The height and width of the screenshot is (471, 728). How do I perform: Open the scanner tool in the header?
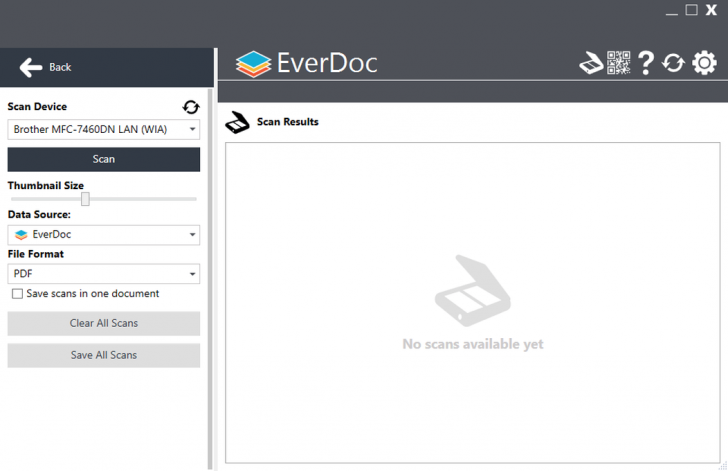click(x=591, y=63)
